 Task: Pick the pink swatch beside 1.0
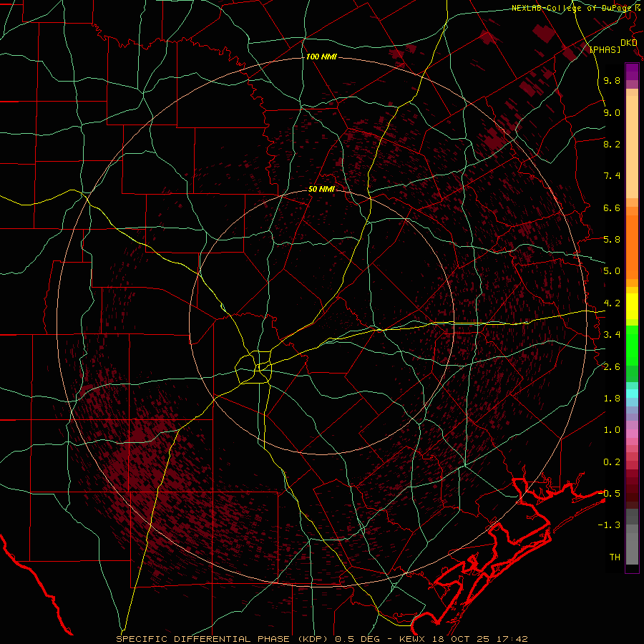(x=632, y=434)
